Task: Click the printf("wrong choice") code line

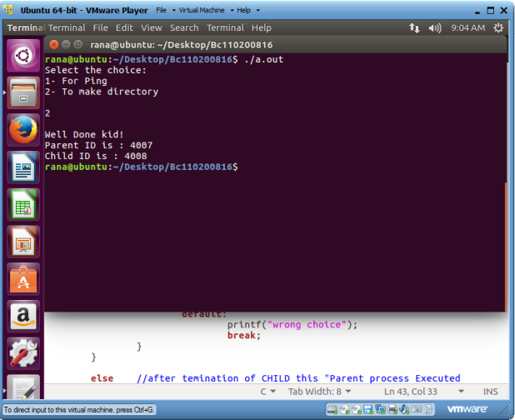Action: tap(292, 325)
